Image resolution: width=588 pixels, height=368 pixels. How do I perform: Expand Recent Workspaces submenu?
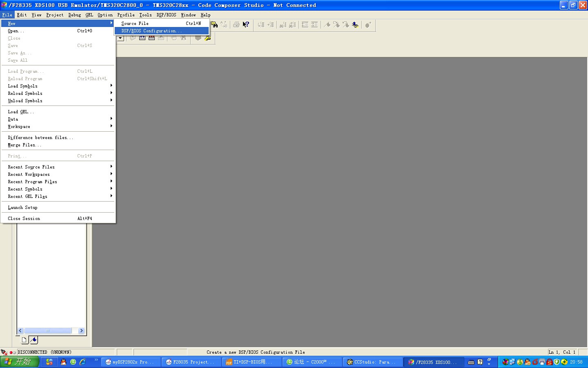point(58,174)
